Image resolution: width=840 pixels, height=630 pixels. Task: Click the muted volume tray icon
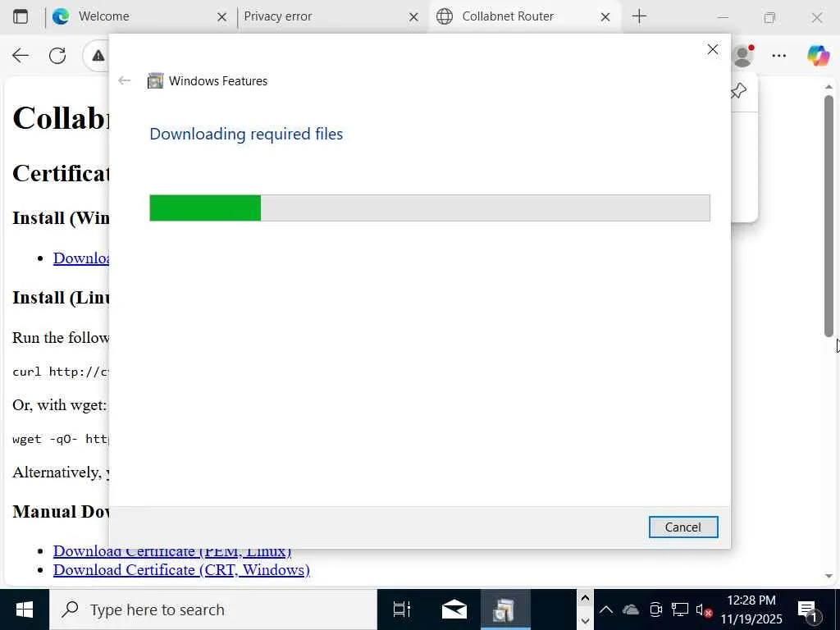704,609
